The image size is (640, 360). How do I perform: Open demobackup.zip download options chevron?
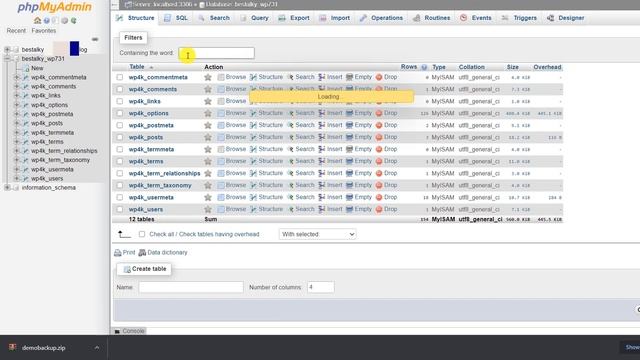tap(97, 348)
